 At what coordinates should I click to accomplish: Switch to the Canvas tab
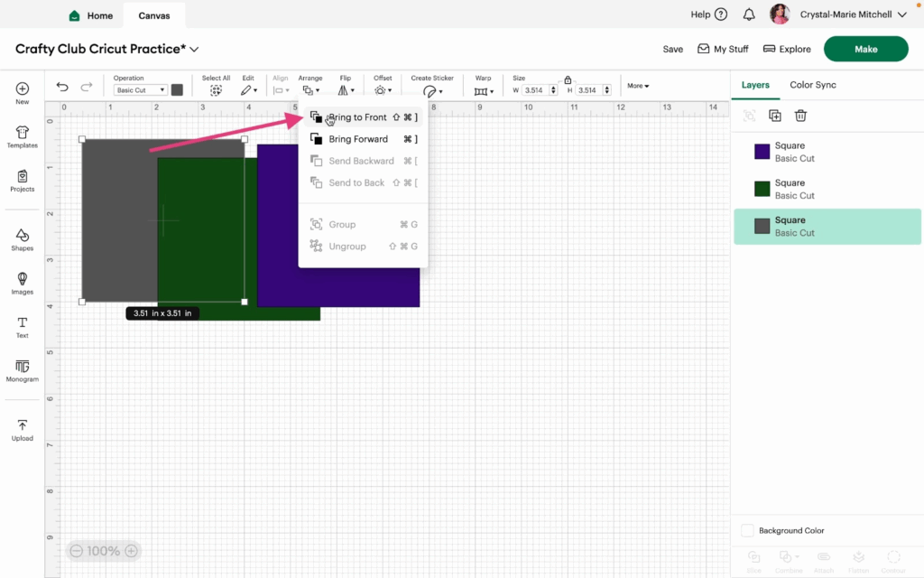pyautogui.click(x=154, y=16)
